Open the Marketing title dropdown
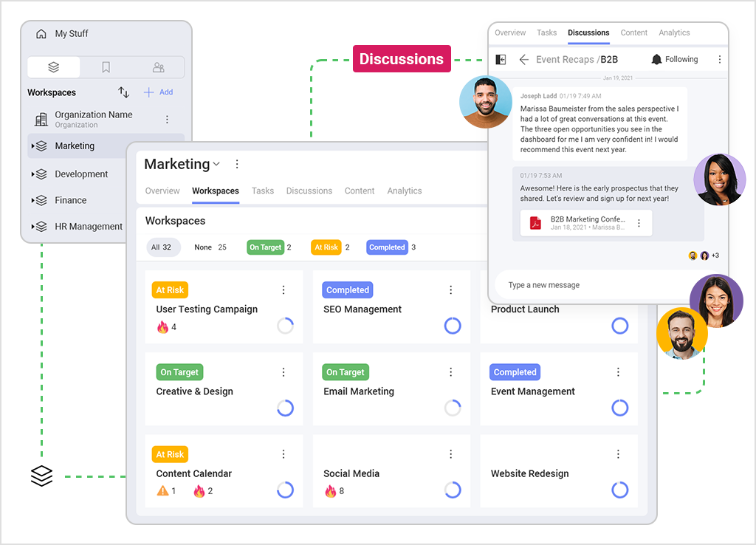756x545 pixels. (215, 164)
